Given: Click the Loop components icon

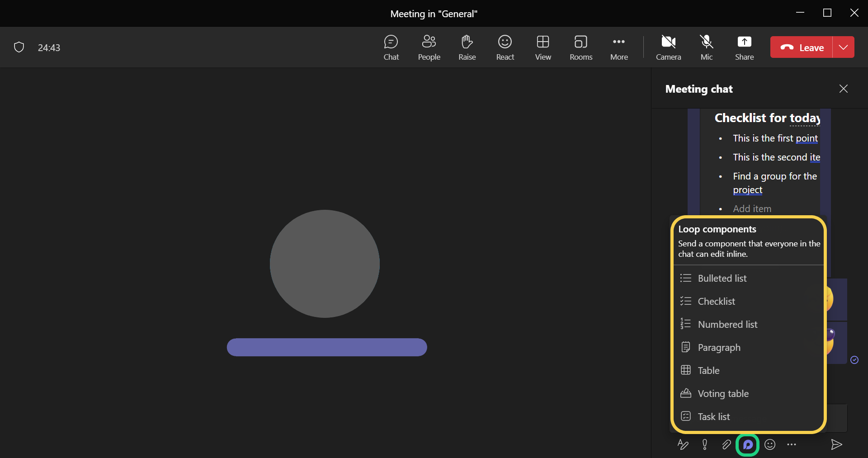Looking at the screenshot, I should pyautogui.click(x=748, y=445).
